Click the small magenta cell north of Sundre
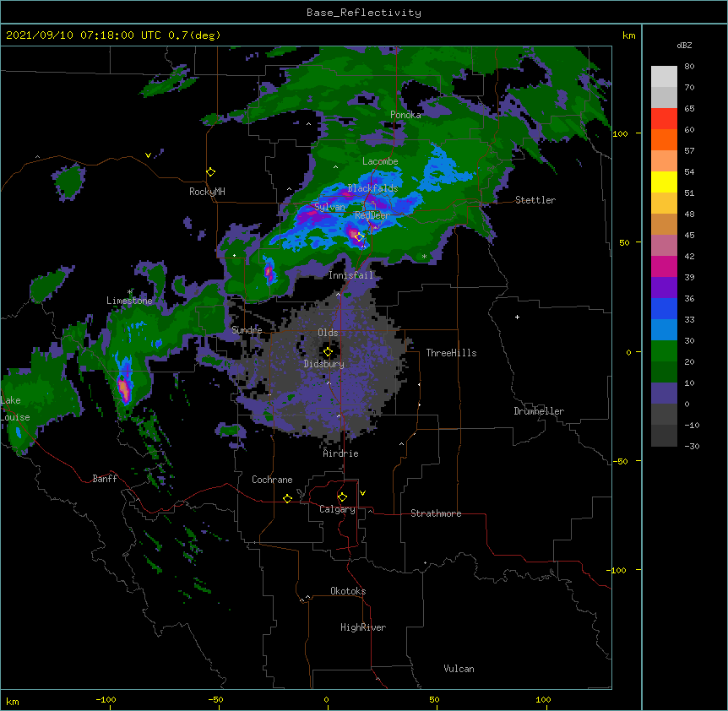 (x=269, y=272)
